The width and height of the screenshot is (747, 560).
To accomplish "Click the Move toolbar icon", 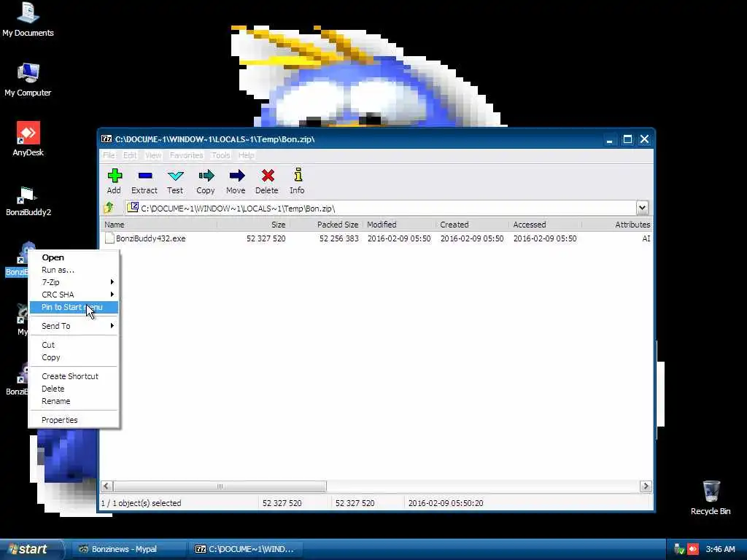I will tap(236, 176).
